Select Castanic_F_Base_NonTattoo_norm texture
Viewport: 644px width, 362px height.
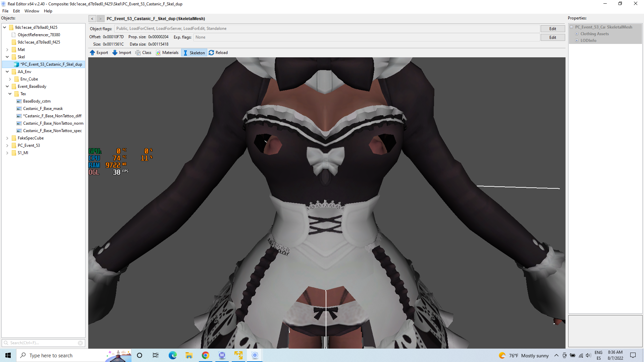pyautogui.click(x=53, y=123)
